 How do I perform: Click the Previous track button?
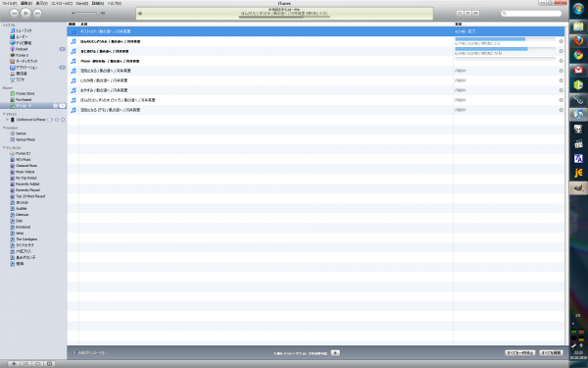[x=14, y=13]
